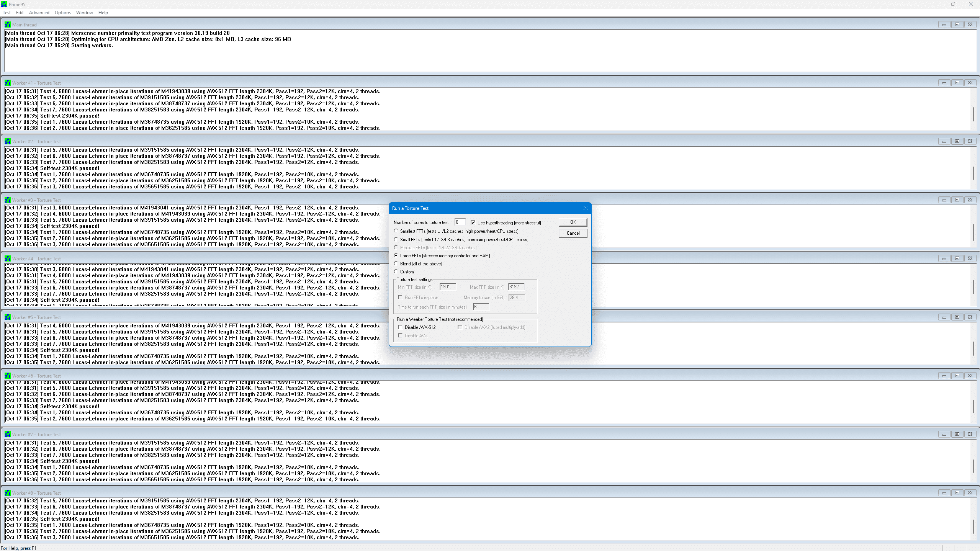Choose Smallest FFTs radio option
980x551 pixels.
coord(396,231)
